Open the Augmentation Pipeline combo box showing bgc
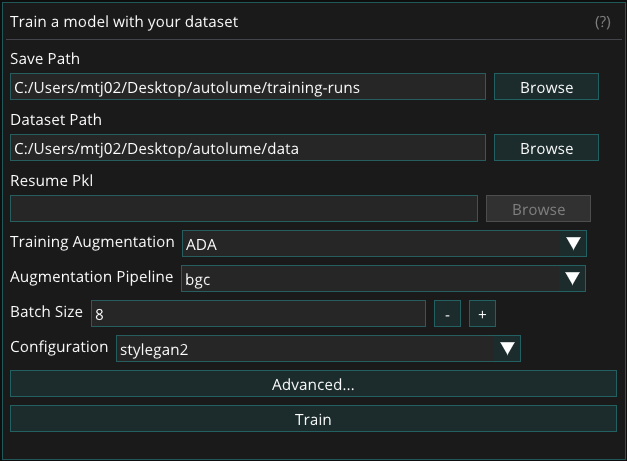The image size is (627, 461). [x=370, y=279]
